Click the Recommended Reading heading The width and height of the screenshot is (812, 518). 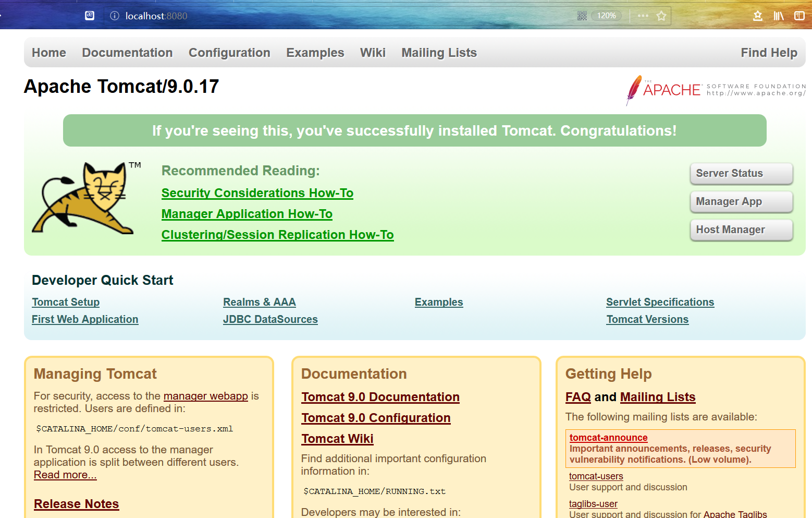pyautogui.click(x=241, y=171)
